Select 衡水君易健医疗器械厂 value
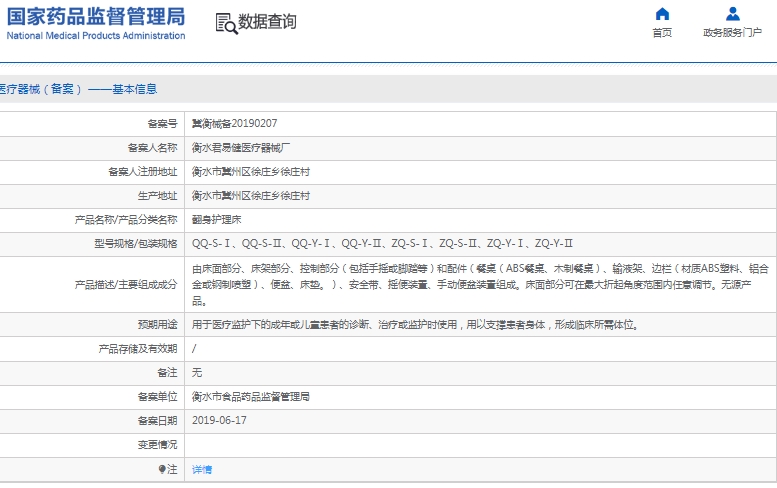This screenshot has width=777, height=488. pos(241,148)
